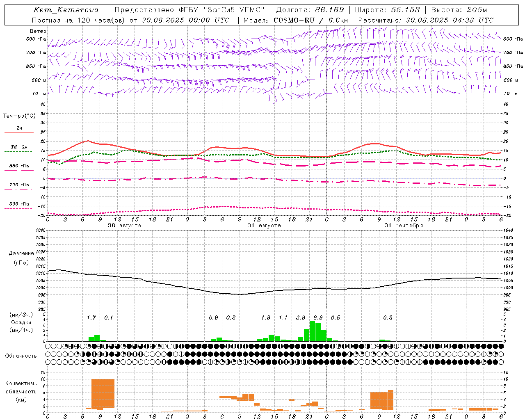Click the solid red 2м legend line

(x=19, y=132)
